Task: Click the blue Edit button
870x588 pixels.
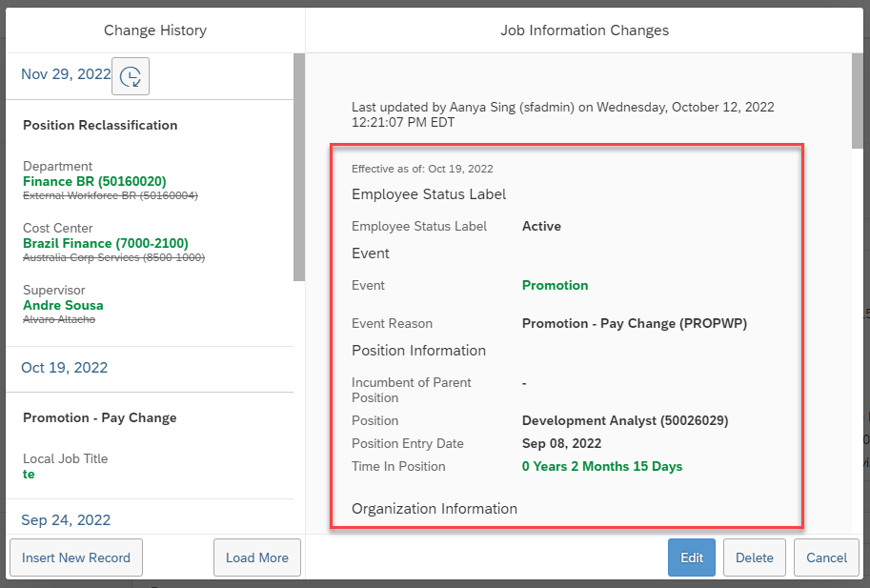Action: 692,558
